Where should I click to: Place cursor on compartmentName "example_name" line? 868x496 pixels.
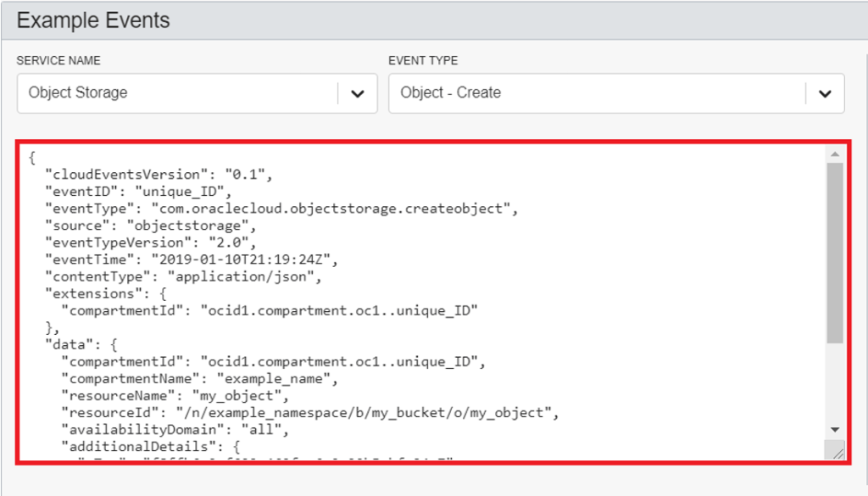point(200,379)
